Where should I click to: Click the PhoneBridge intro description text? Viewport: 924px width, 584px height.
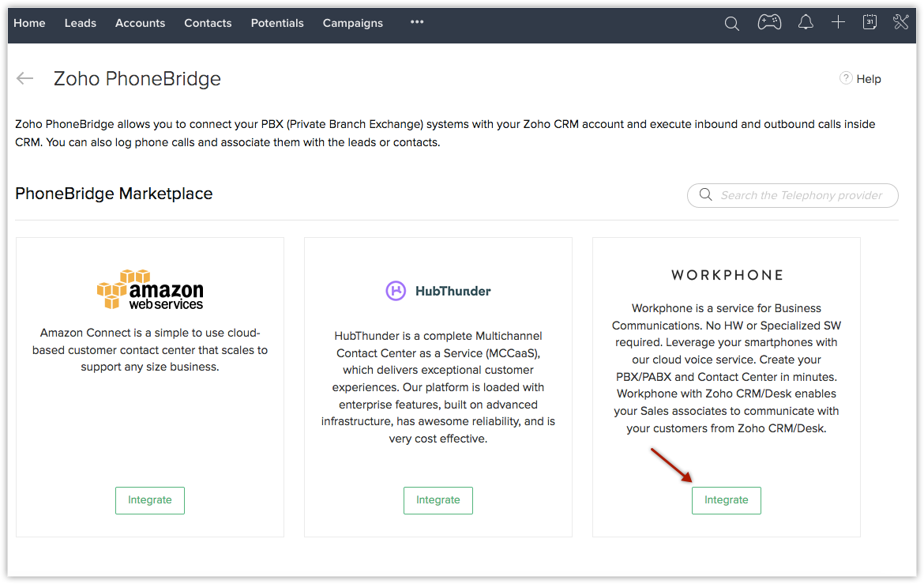(x=445, y=134)
